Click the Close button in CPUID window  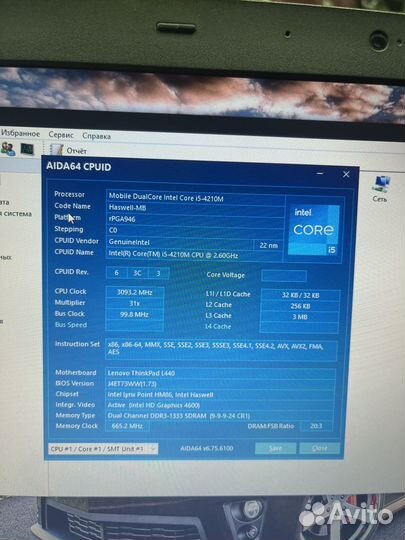[320, 448]
